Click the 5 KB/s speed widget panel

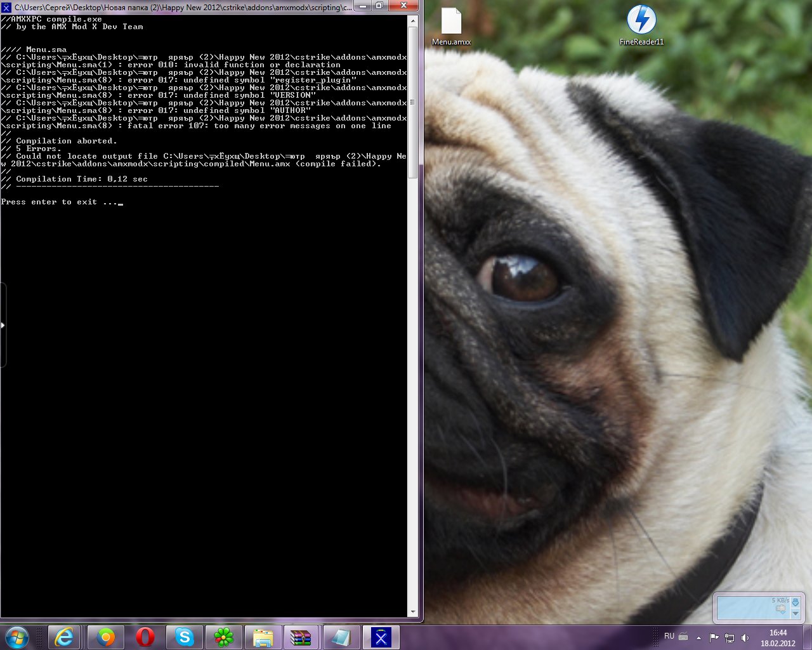[753, 607]
